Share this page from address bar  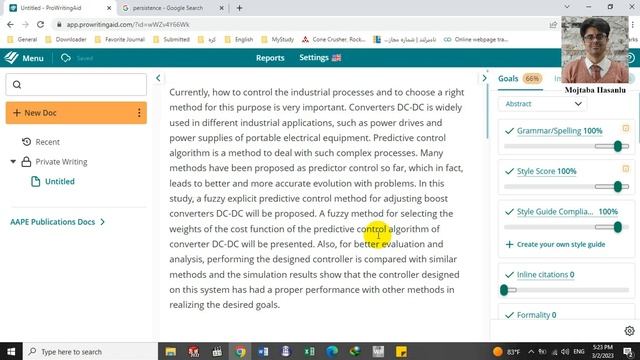[x=553, y=24]
